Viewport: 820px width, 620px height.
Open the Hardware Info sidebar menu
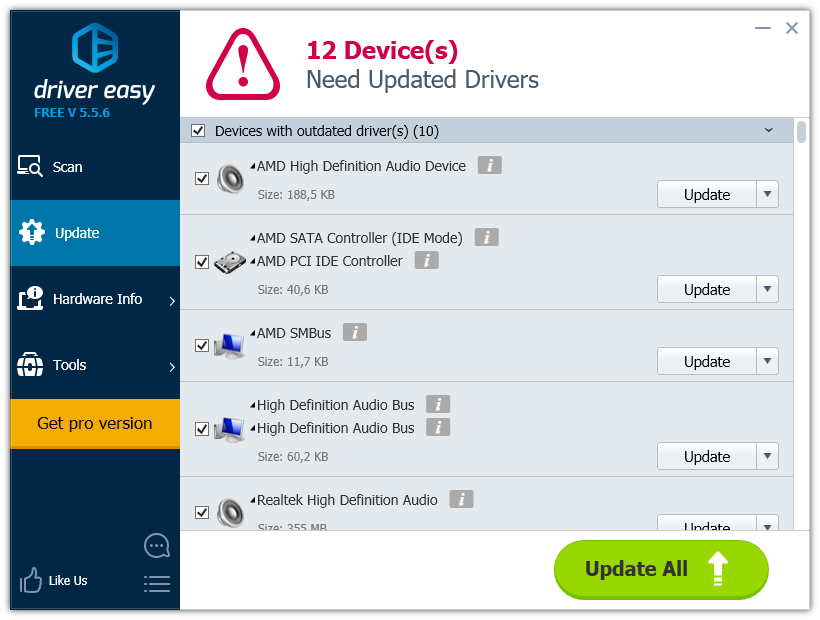(x=95, y=299)
